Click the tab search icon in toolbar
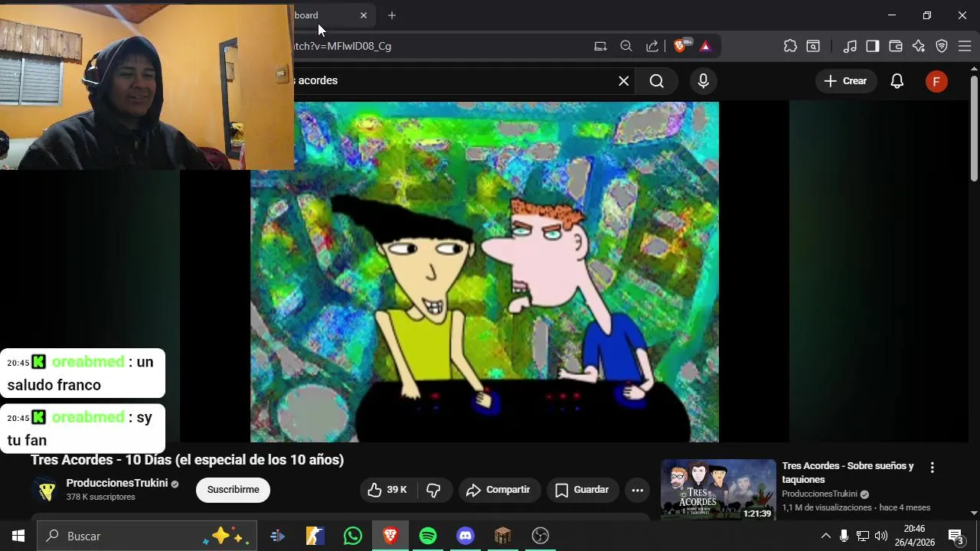 pos(813,46)
